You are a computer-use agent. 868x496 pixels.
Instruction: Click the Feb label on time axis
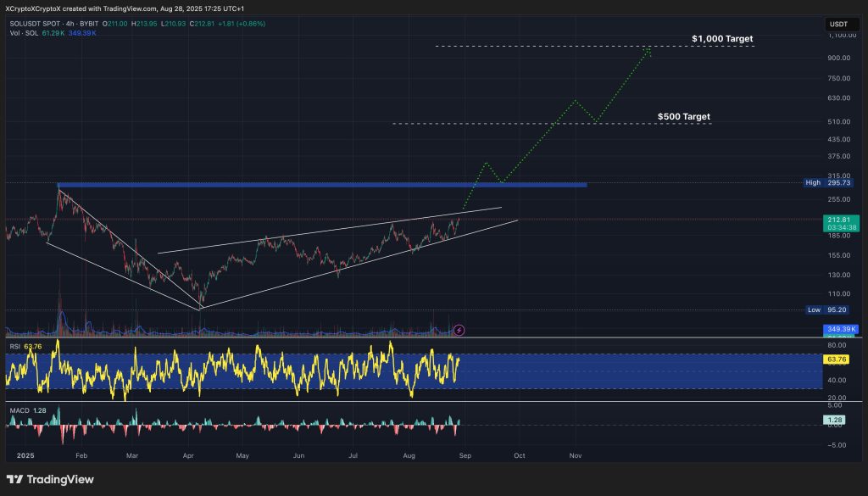[x=81, y=455]
